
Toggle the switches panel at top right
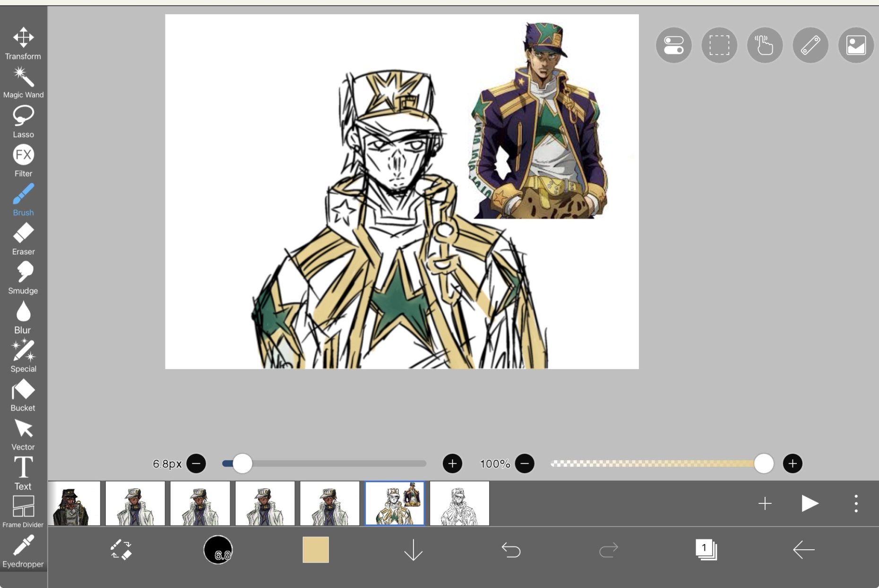pos(673,45)
